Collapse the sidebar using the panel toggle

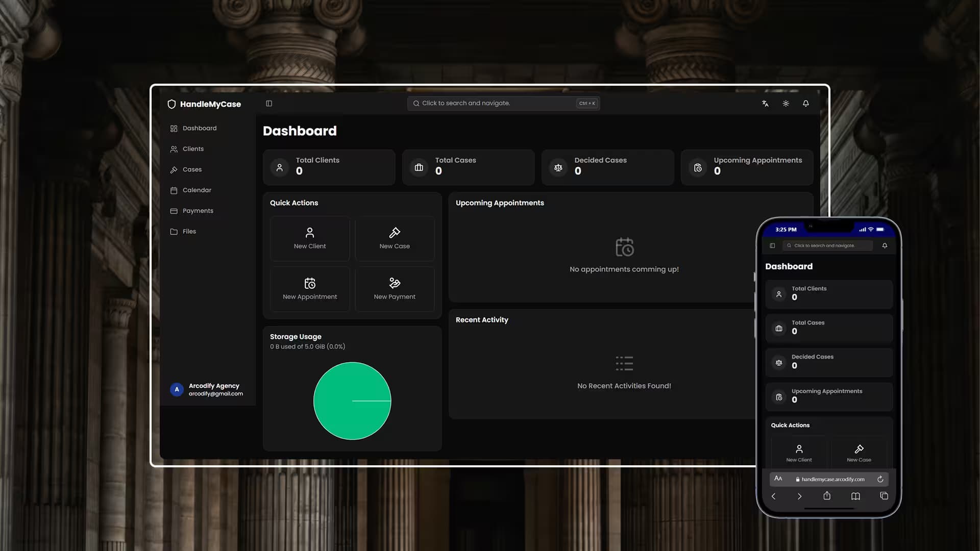pyautogui.click(x=269, y=103)
